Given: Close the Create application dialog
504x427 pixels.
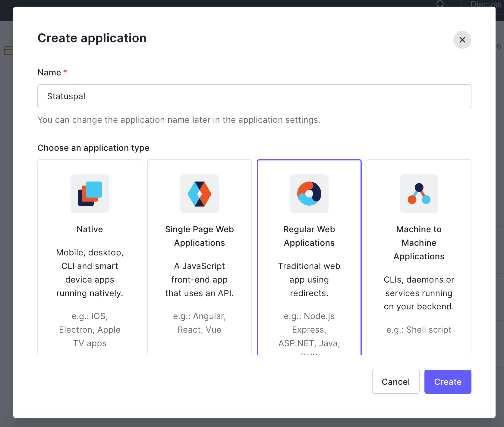Looking at the screenshot, I should coord(462,40).
